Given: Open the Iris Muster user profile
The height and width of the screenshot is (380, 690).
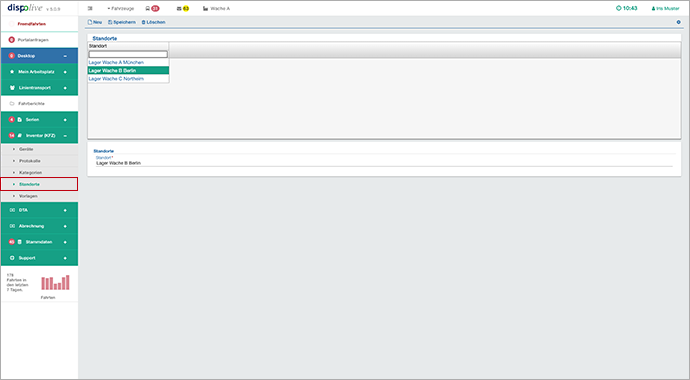Looking at the screenshot, I should point(665,8).
